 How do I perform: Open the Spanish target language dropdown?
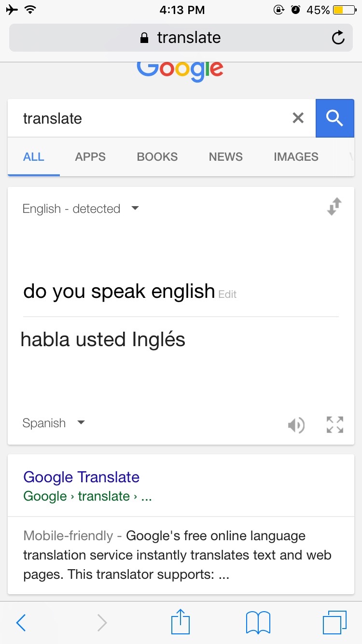(54, 423)
